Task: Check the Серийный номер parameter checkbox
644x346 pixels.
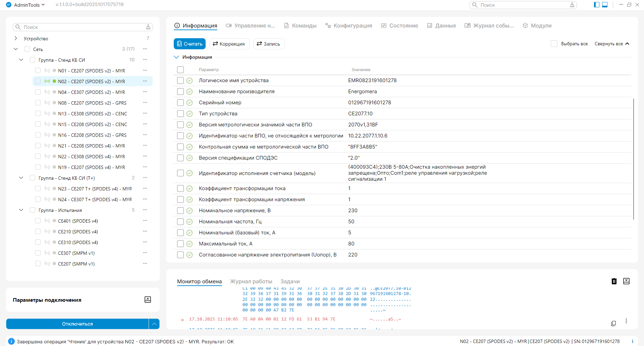Action: [180, 103]
